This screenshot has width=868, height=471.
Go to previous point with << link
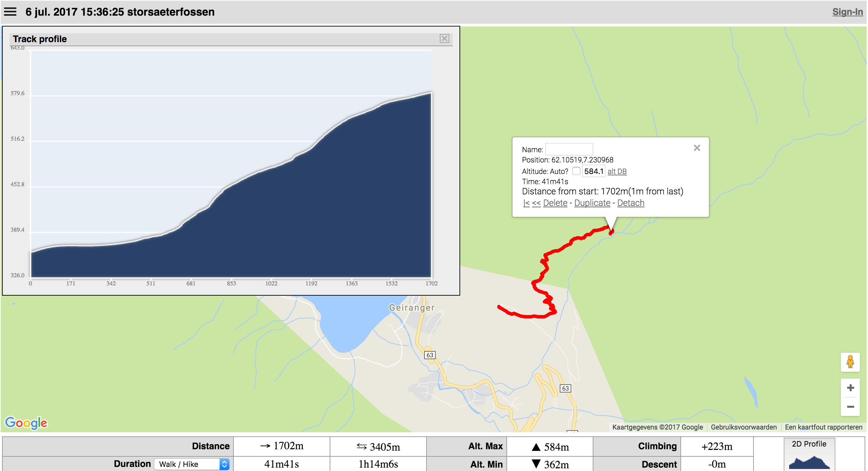pyautogui.click(x=536, y=203)
